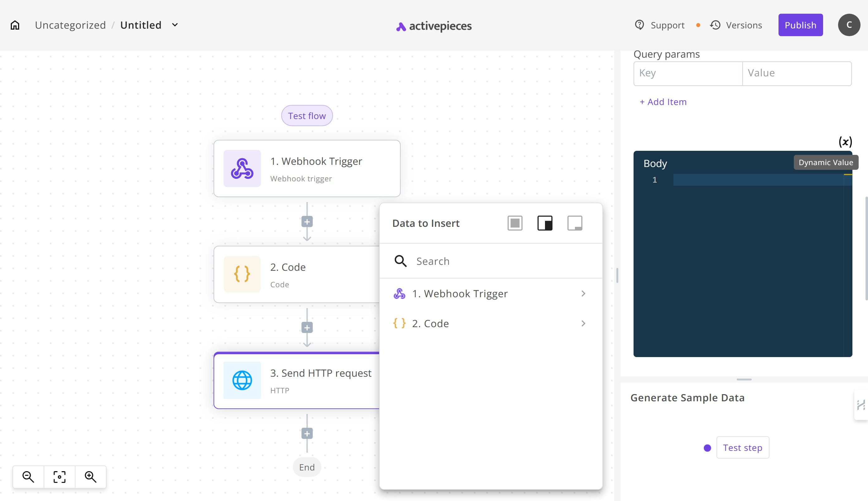Click the search magnifier icon in Data to Insert

401,261
